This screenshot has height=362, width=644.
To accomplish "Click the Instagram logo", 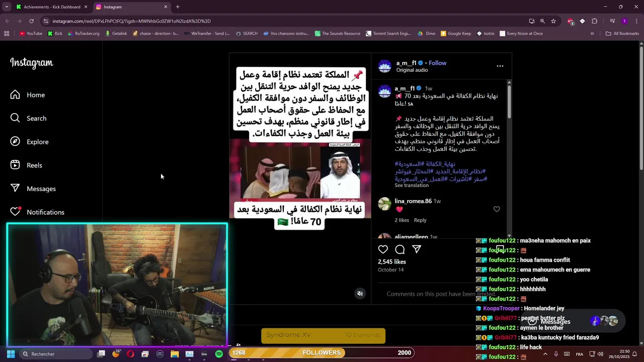I will 31,63.
